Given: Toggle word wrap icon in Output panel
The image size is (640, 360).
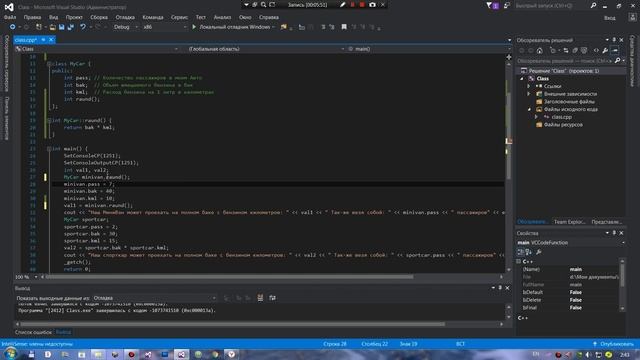Looking at the screenshot, I should 272,298.
